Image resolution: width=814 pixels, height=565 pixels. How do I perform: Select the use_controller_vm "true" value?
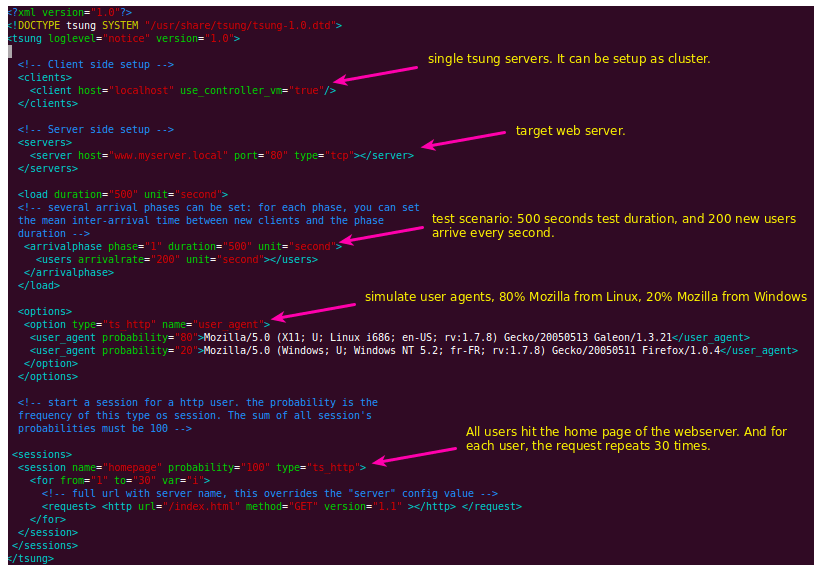coord(304,90)
